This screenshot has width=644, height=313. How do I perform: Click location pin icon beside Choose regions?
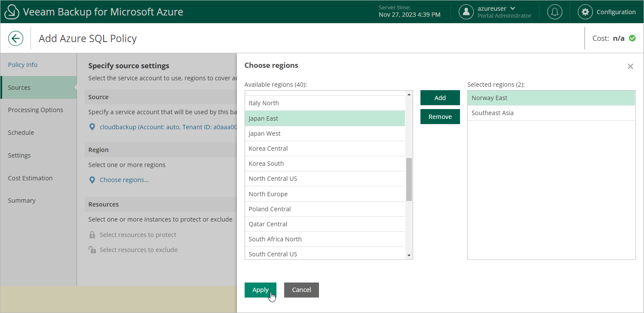92,180
